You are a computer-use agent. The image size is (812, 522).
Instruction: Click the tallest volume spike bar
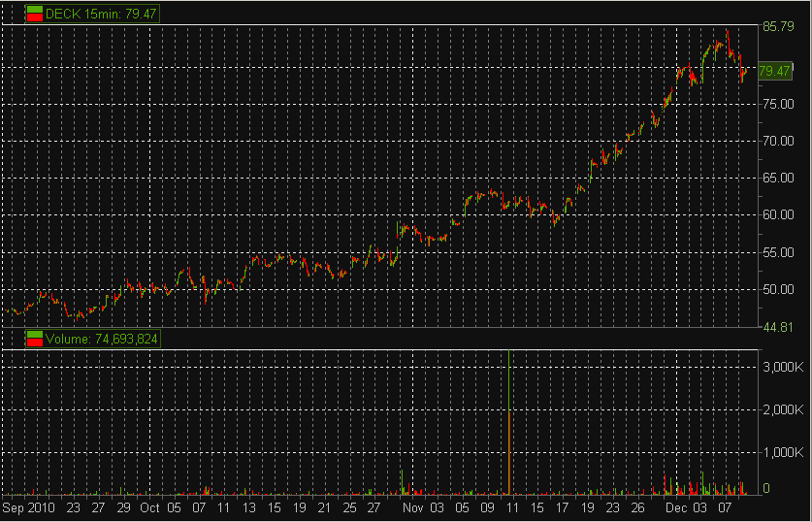(x=509, y=422)
